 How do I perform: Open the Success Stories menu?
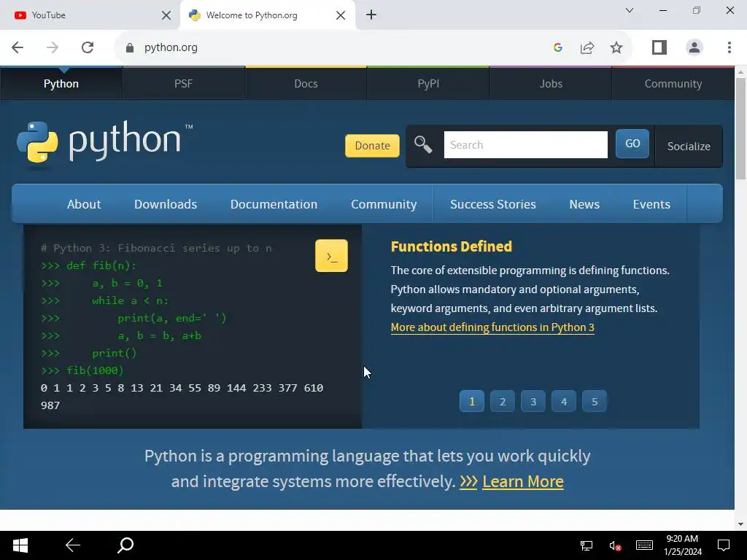tap(493, 204)
